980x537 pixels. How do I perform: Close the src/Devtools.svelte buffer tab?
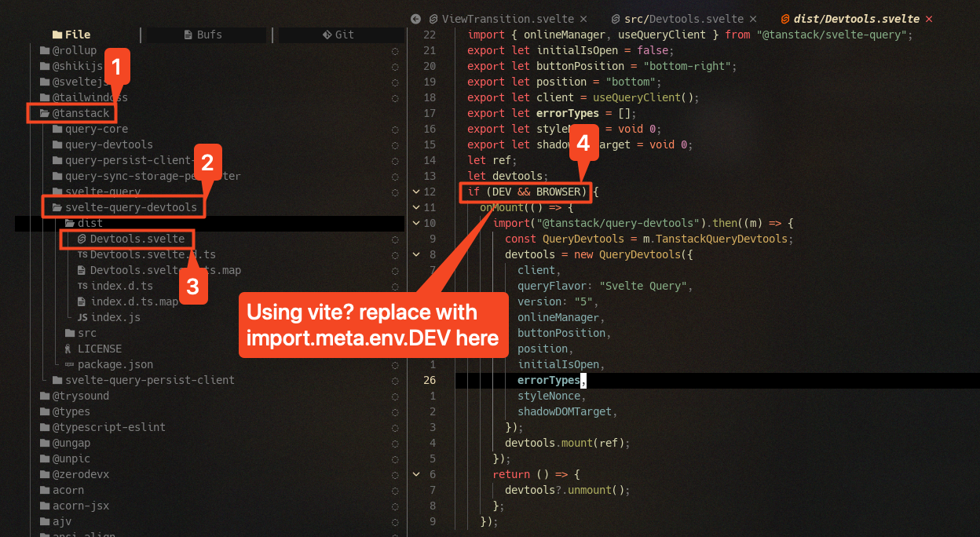[x=753, y=19]
